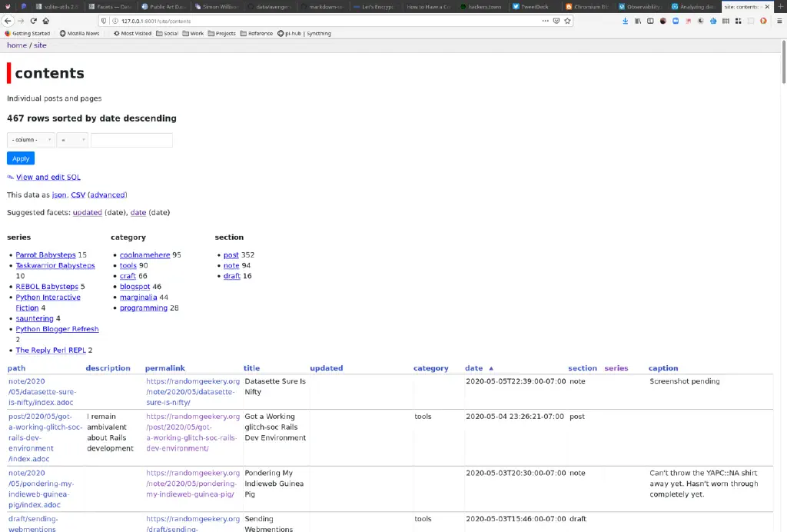
Task: Open the Projects bookmarks folder
Action: pos(222,34)
